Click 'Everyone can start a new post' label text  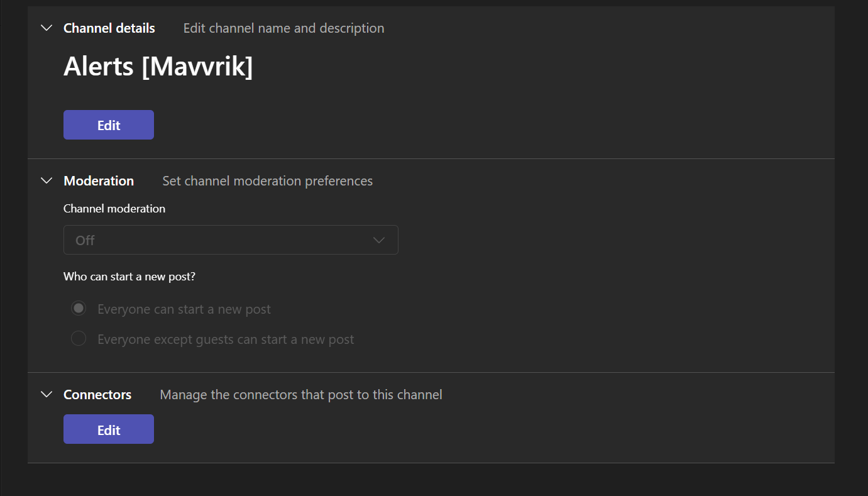pyautogui.click(x=184, y=309)
